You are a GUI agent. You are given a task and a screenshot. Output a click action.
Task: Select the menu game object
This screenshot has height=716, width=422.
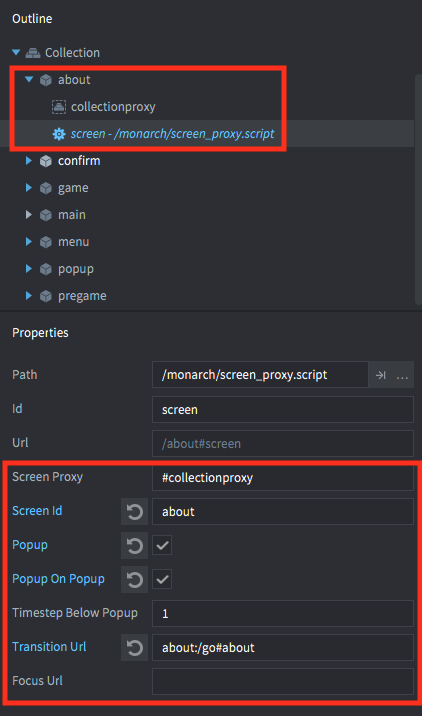[x=73, y=242]
